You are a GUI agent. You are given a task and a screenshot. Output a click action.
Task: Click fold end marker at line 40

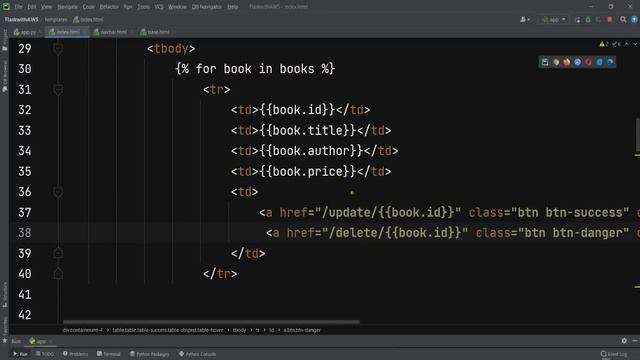[x=58, y=274]
